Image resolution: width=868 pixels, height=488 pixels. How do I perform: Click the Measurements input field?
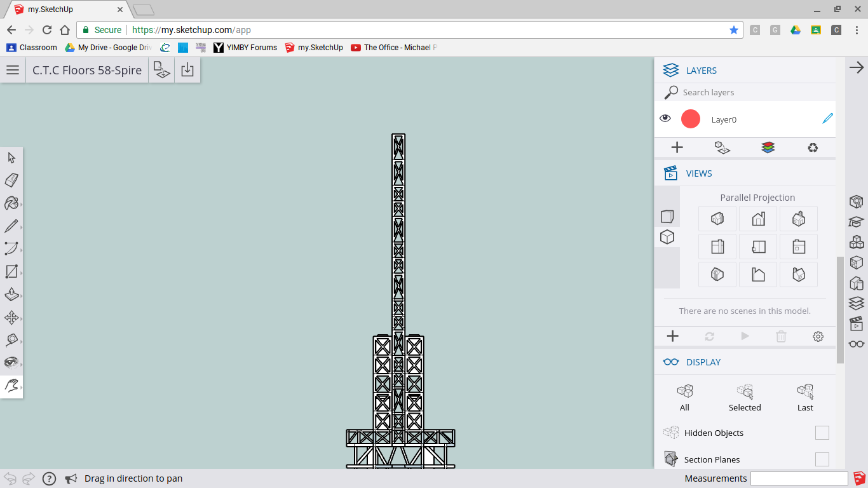coord(799,478)
